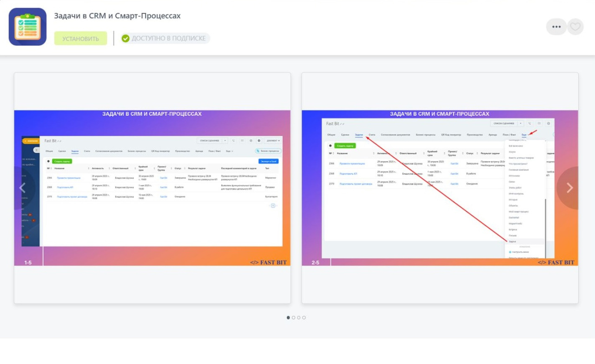Open the 1-5 screenshot thumbnail
This screenshot has height=364, width=595.
pos(152,188)
